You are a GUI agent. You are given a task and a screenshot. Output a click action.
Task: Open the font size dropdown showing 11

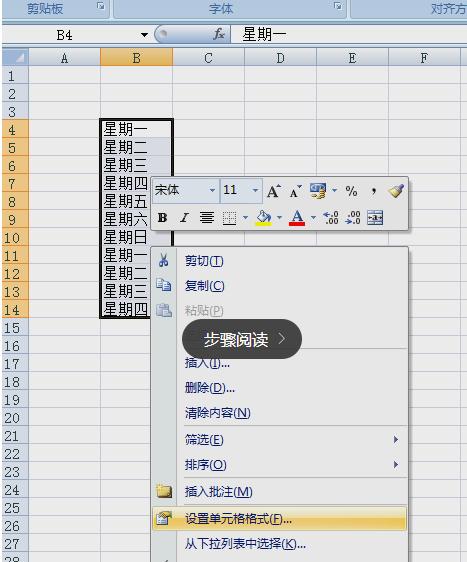255,190
